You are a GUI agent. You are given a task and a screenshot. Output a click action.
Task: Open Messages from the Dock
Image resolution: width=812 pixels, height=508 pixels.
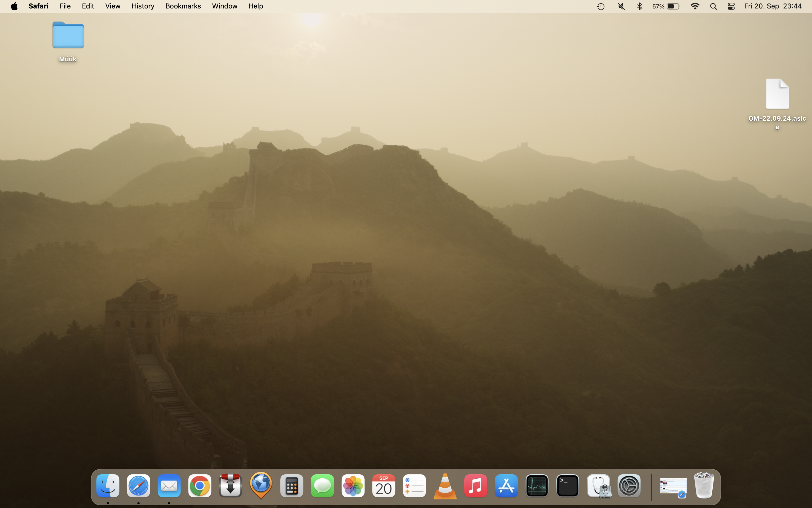point(322,486)
